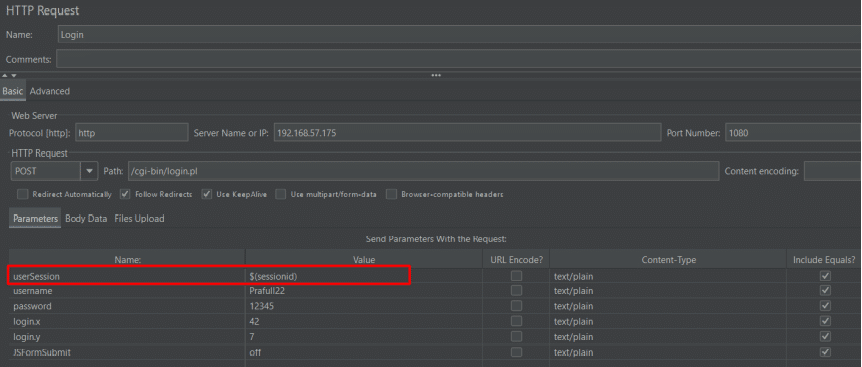Open the Parameters tab

(35, 219)
